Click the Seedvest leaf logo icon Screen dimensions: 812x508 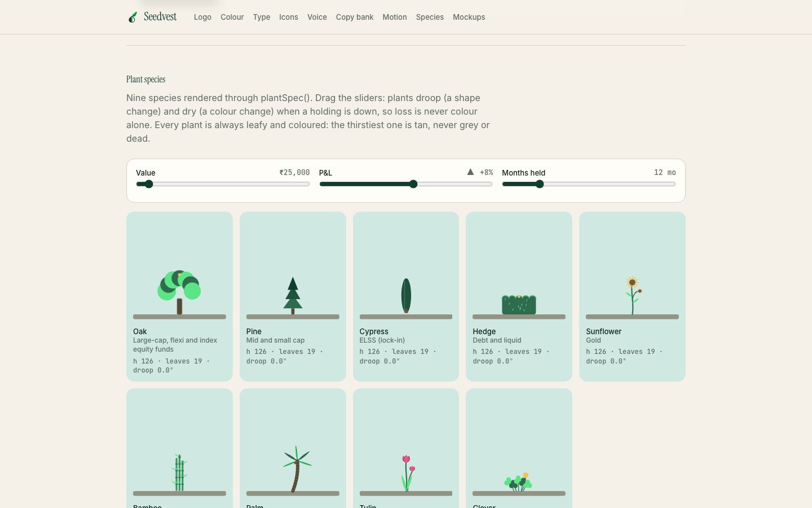pyautogui.click(x=133, y=17)
